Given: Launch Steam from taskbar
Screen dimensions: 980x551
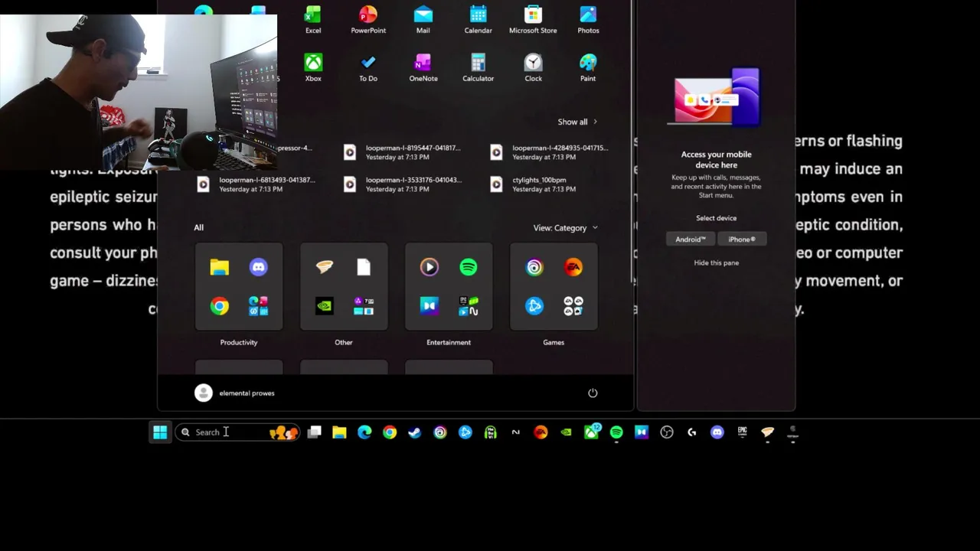Looking at the screenshot, I should click(x=414, y=432).
